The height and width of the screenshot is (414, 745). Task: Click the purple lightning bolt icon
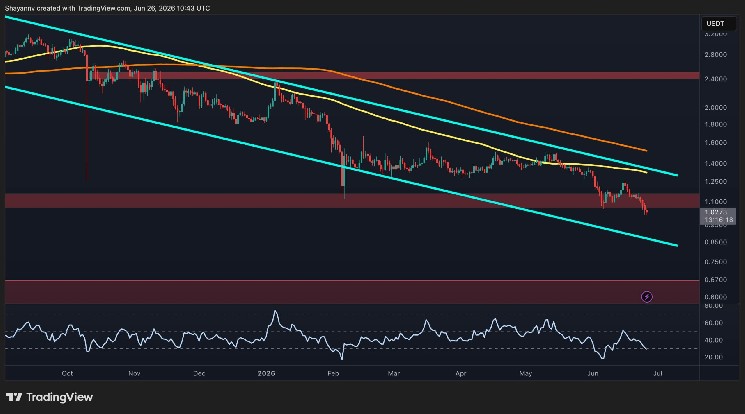(x=647, y=297)
